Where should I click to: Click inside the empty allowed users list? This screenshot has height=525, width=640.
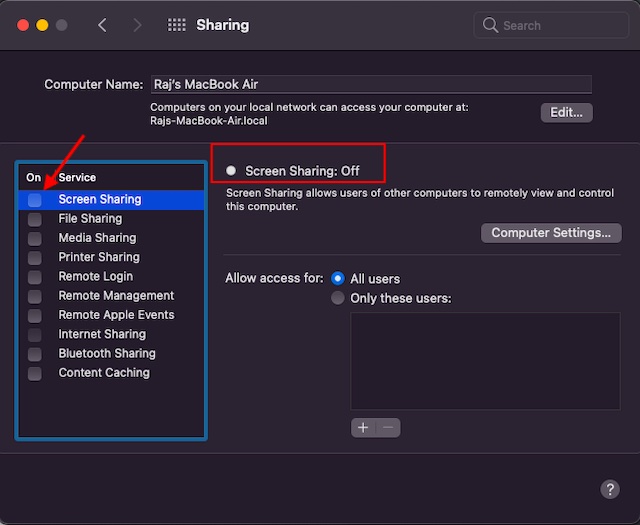[x=485, y=361]
